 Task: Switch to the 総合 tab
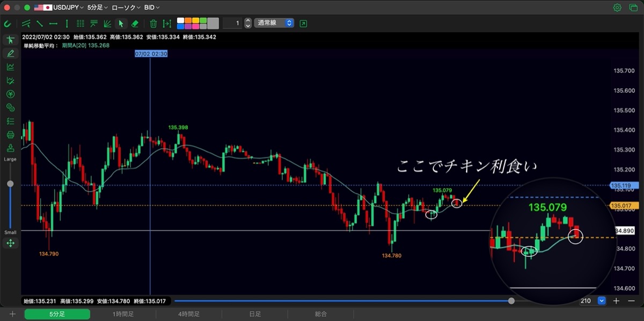coord(321,314)
